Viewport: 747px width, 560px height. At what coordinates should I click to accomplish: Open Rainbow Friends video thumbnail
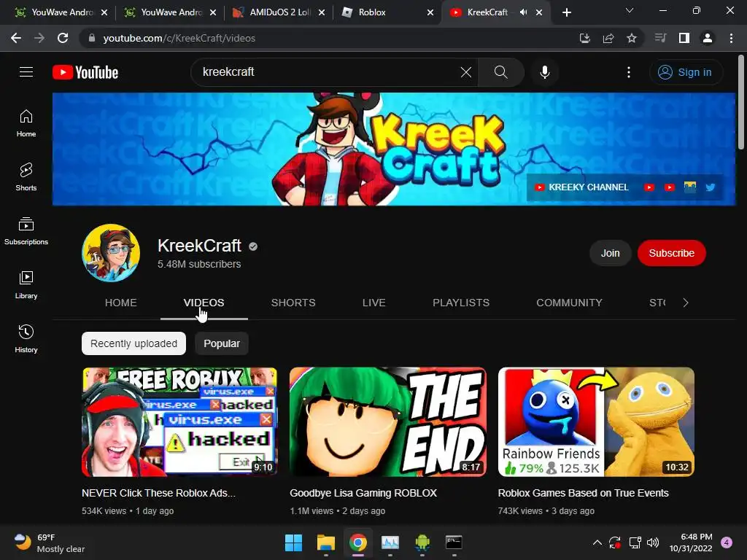click(596, 421)
